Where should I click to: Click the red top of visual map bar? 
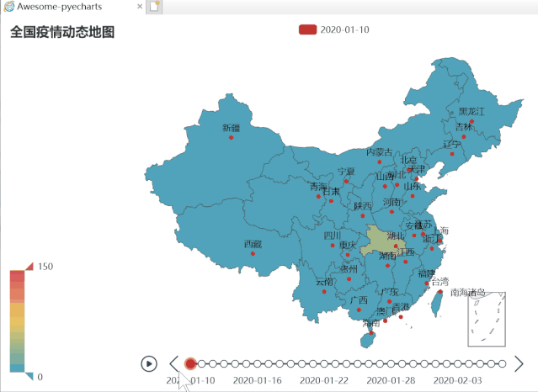point(17,276)
